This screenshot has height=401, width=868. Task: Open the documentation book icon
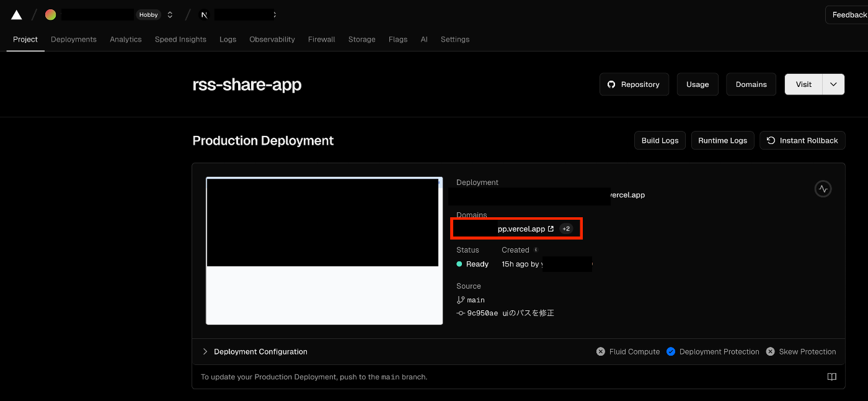tap(832, 377)
